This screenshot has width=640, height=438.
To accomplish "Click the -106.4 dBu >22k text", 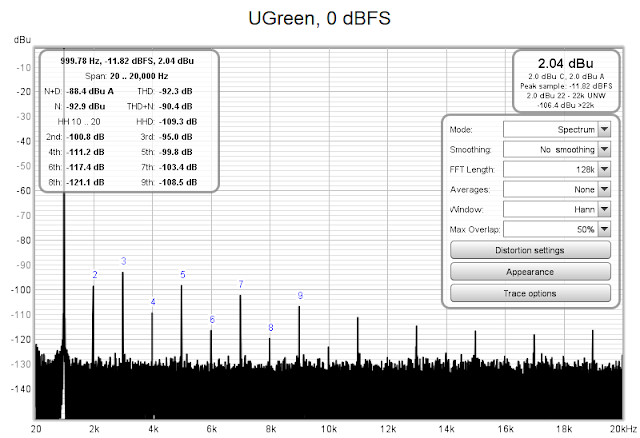I will [566, 105].
